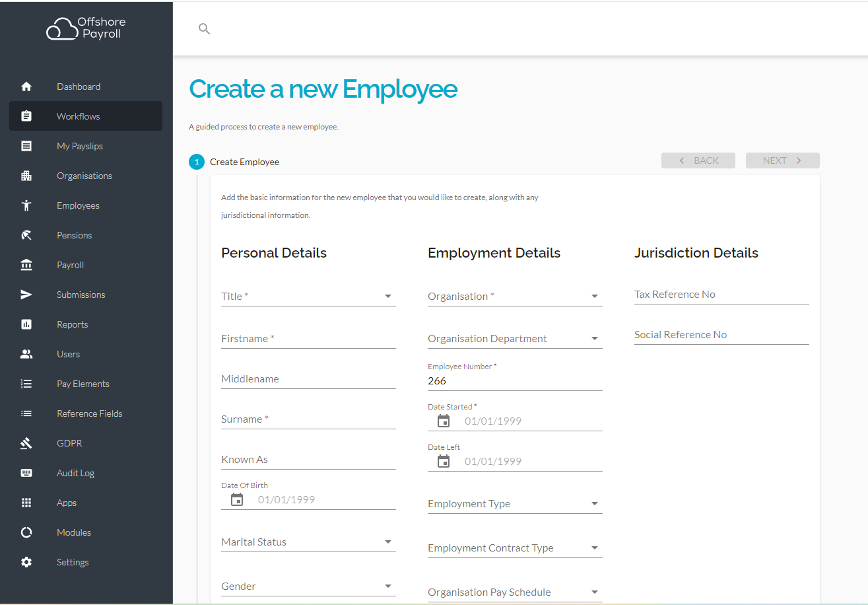Click the BACK button
868x605 pixels.
point(698,160)
